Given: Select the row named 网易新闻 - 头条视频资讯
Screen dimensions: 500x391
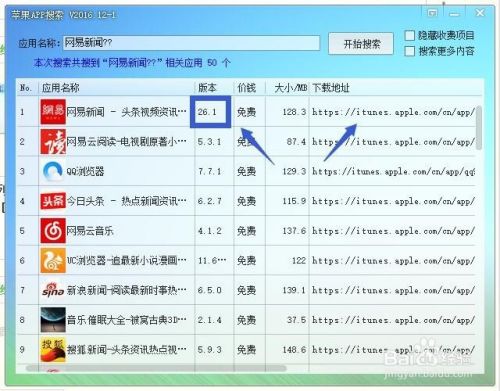Looking at the screenshot, I should [x=246, y=112].
